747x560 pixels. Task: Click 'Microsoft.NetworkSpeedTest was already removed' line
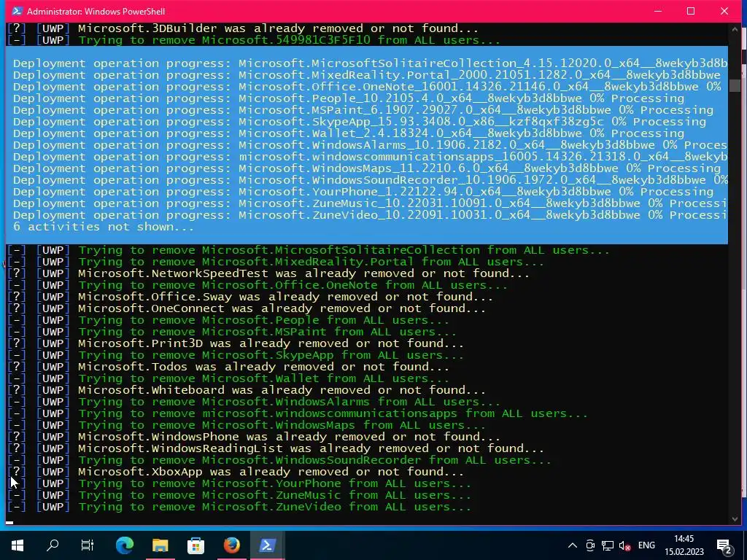coord(268,273)
